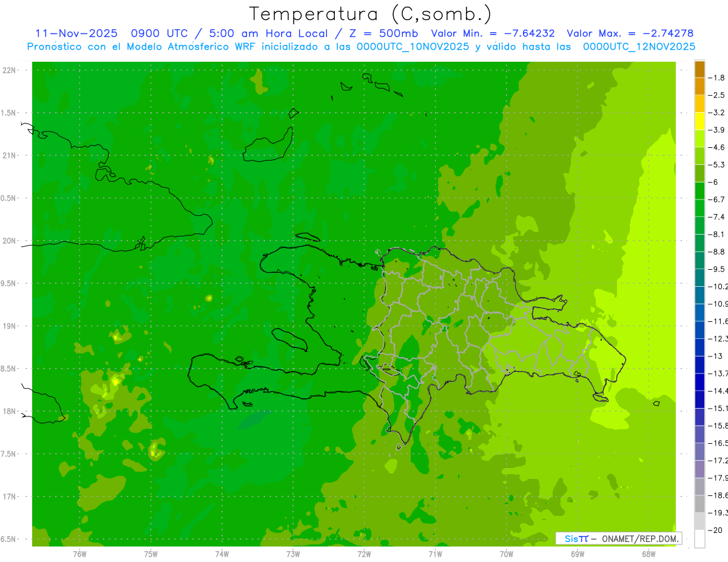Click the orange color bar segment between -1.8 and -2.5
Screen dimensions: 728x562
(x=699, y=86)
